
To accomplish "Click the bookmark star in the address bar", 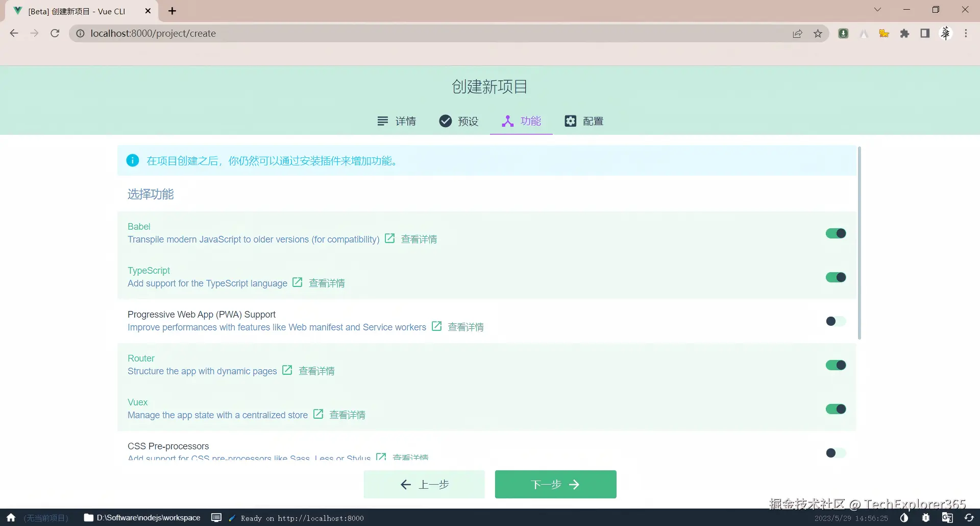I will pos(818,33).
